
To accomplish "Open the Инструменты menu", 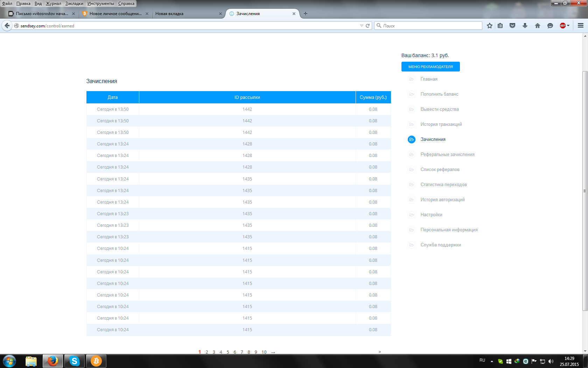I will pos(101,4).
